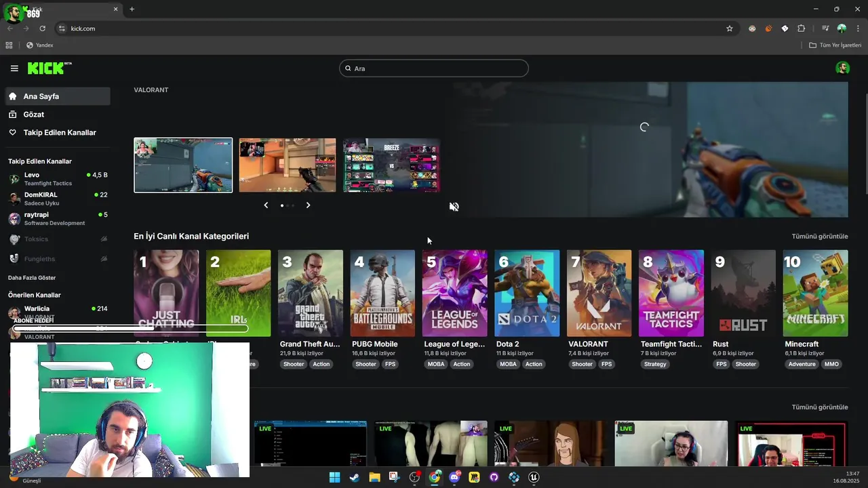Open GitHub Desktop from the taskbar

(494, 477)
